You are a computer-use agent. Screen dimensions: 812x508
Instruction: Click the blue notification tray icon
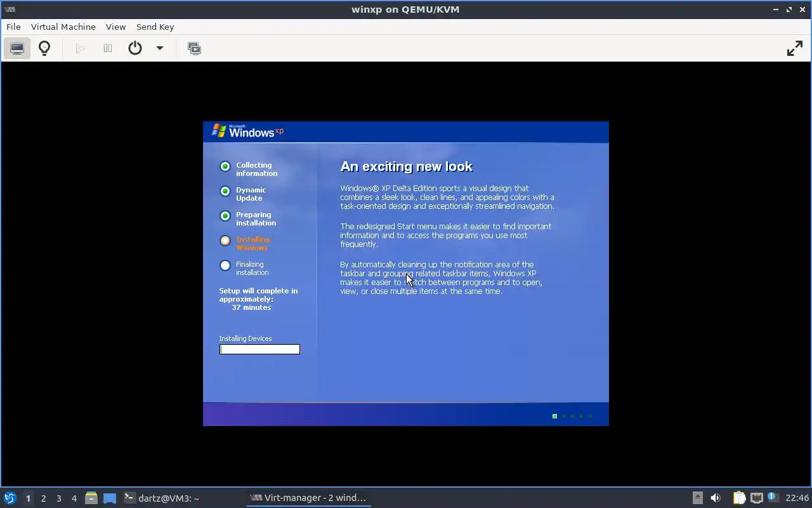pos(772,497)
